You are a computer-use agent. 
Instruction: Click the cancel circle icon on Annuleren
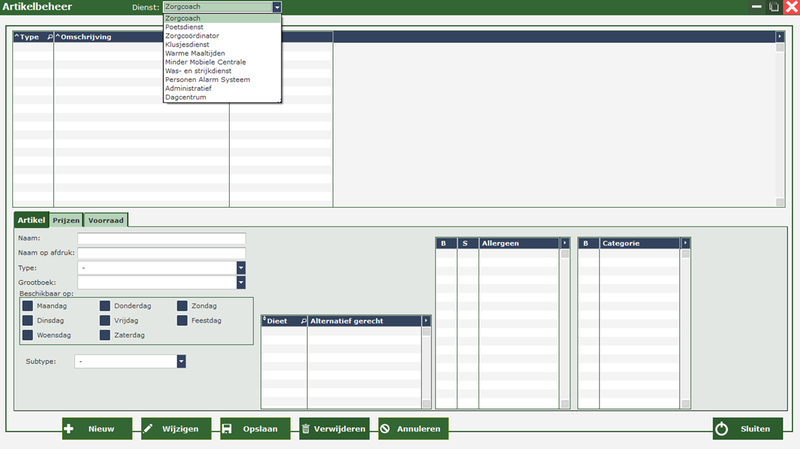coord(385,429)
